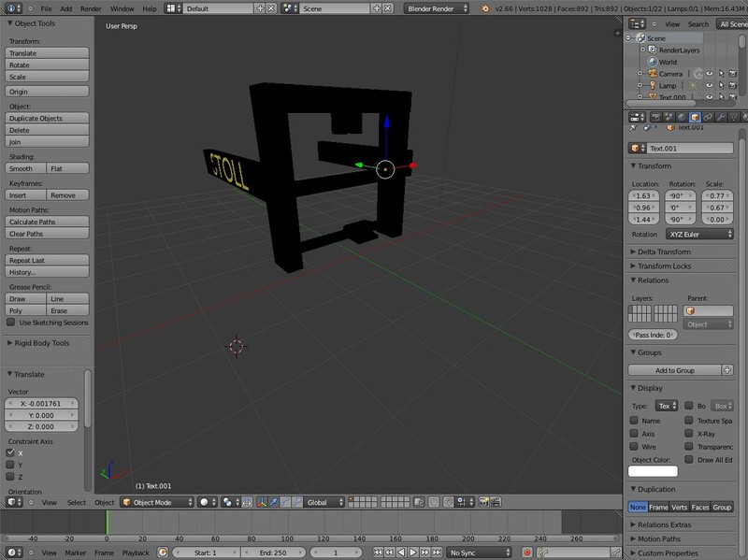Open the World properties tab
The image size is (748, 560).
tap(682, 117)
